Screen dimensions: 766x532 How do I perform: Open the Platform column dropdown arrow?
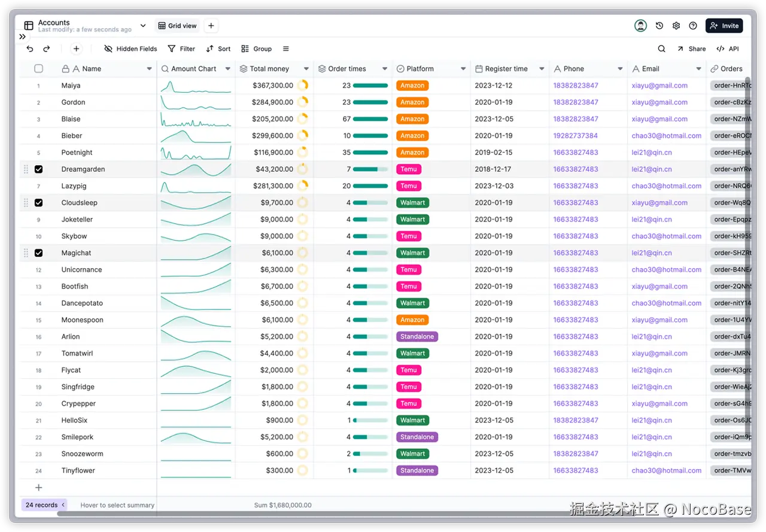[x=463, y=69]
